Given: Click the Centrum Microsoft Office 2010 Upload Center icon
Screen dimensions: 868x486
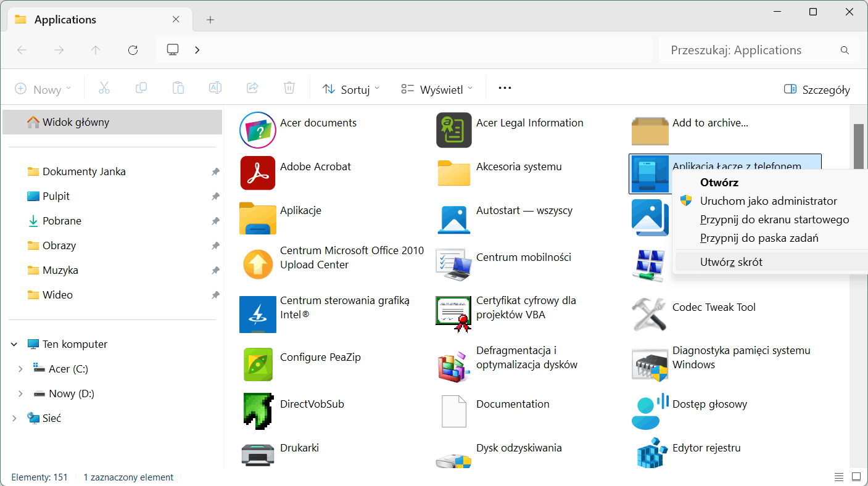Looking at the screenshot, I should coord(257,264).
